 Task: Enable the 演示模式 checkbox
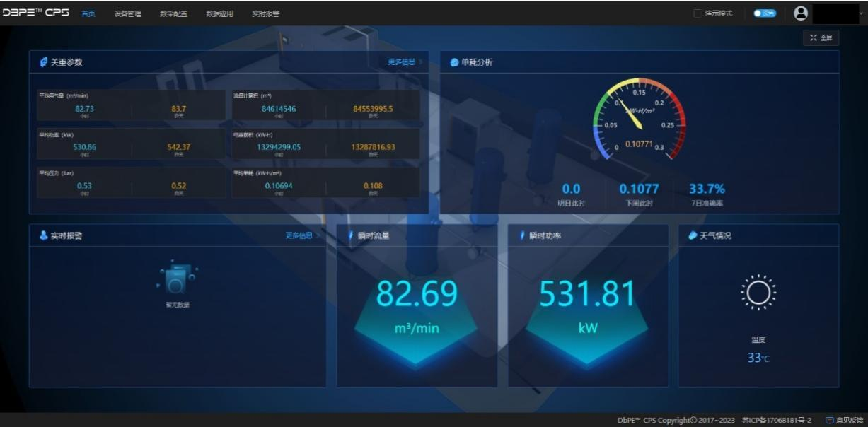pyautogui.click(x=698, y=13)
